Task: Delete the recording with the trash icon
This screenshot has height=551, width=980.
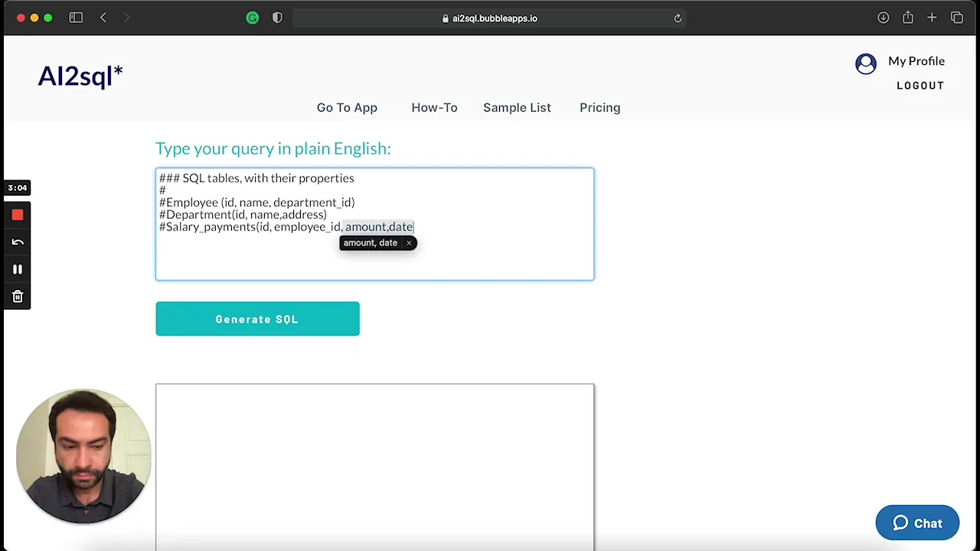Action: [x=18, y=296]
